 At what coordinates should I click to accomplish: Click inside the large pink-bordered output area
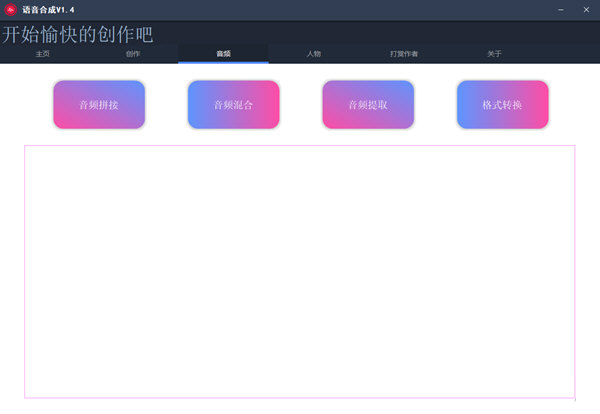(x=300, y=272)
